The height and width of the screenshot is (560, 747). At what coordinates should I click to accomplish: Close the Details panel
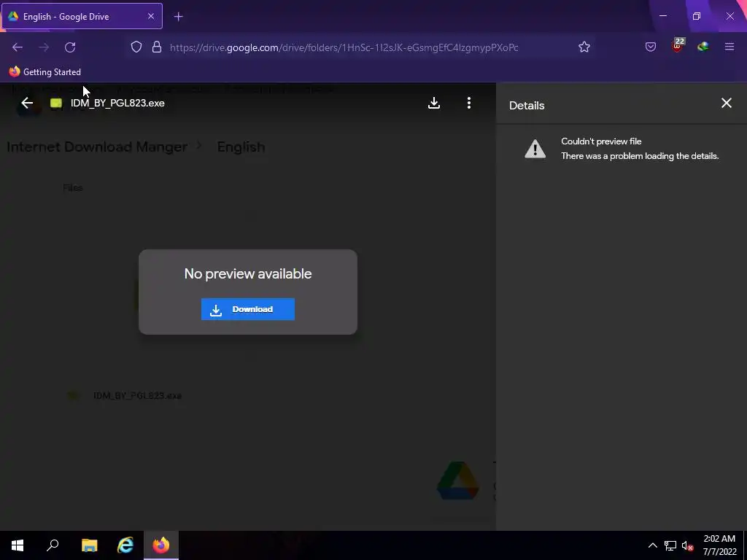tap(726, 103)
